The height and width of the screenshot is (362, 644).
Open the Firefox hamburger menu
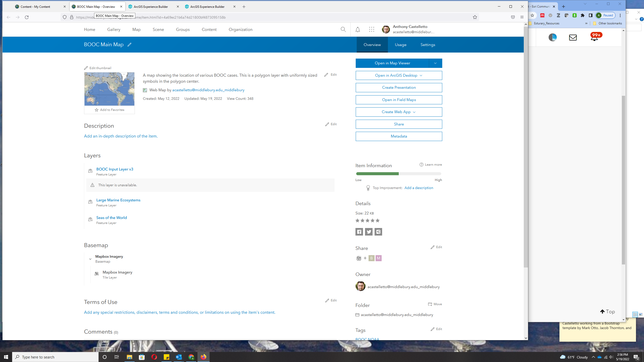coord(522,17)
